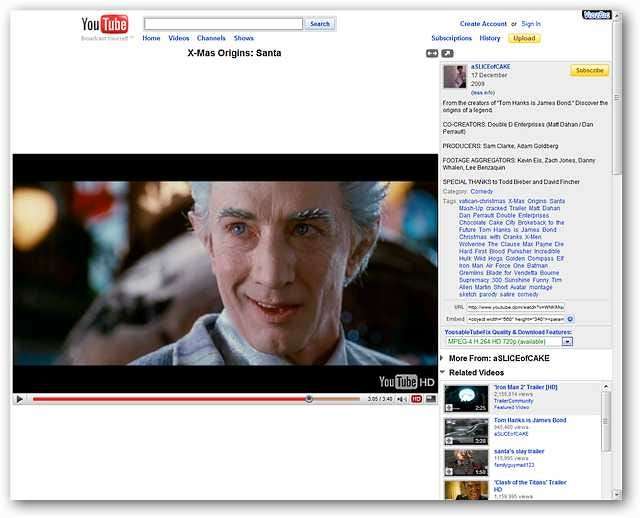
Task: Collapse the Related Videos section
Action: 443,372
